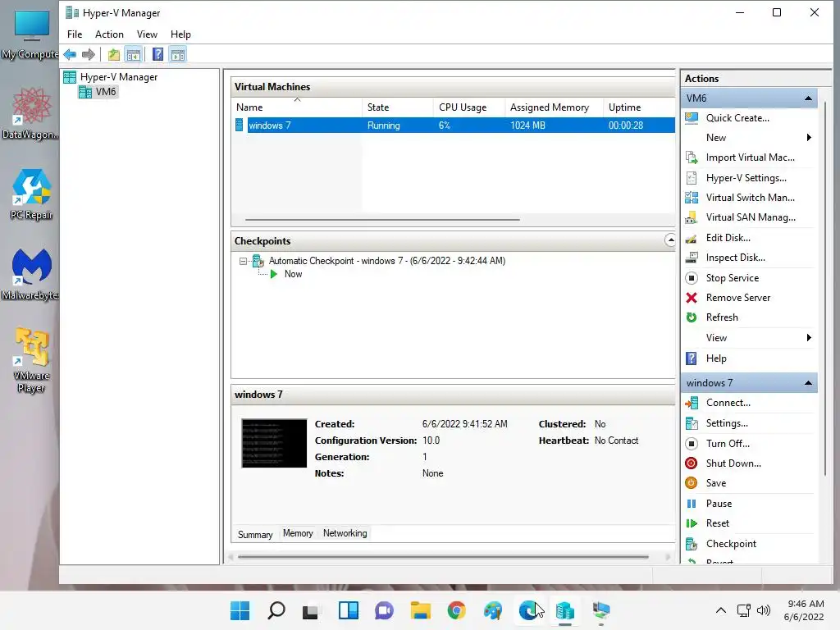Image resolution: width=840 pixels, height=630 pixels.
Task: Select the Hyper-V Manager root tree node
Action: (118, 77)
